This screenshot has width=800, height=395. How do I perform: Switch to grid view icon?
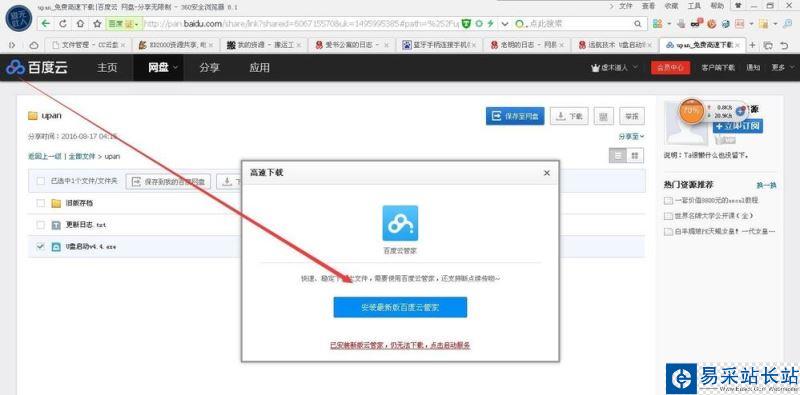tap(635, 156)
